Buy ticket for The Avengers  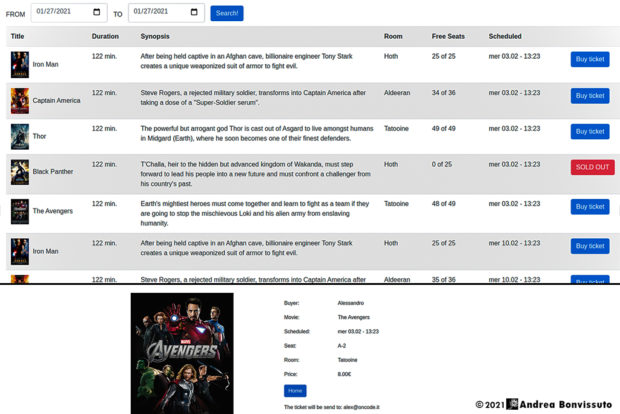tap(590, 207)
